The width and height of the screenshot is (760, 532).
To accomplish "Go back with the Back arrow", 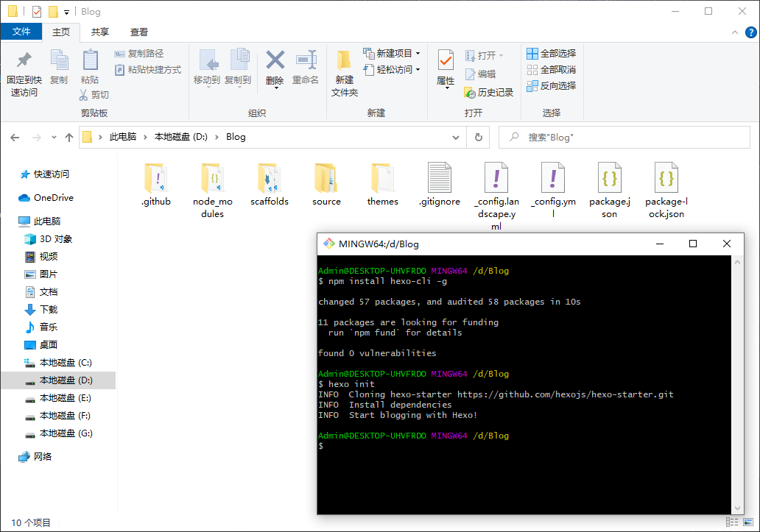I will pyautogui.click(x=15, y=138).
